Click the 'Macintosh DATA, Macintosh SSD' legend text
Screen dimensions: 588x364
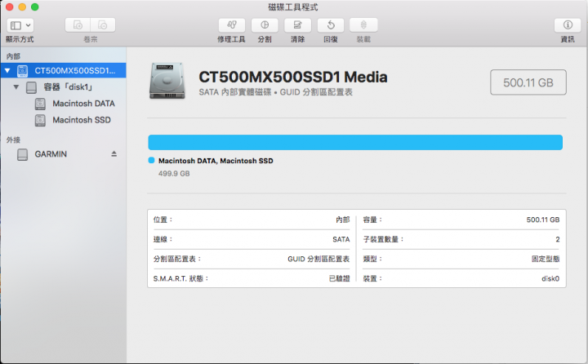tap(216, 161)
